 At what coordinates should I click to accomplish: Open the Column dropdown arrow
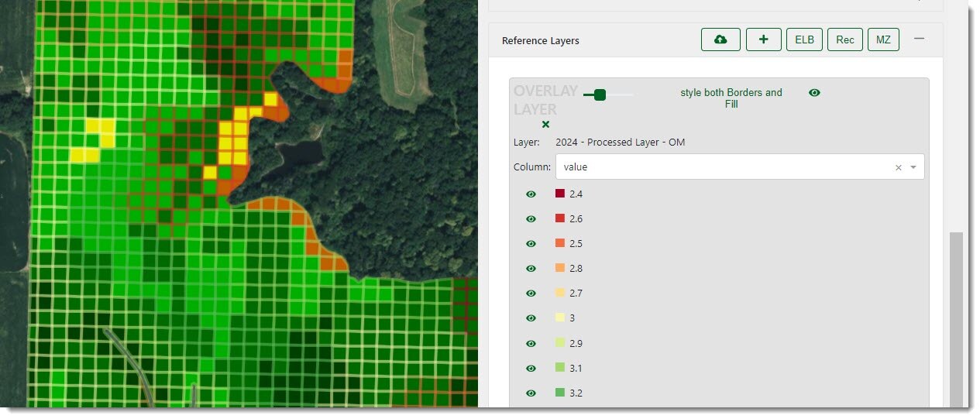click(x=913, y=167)
